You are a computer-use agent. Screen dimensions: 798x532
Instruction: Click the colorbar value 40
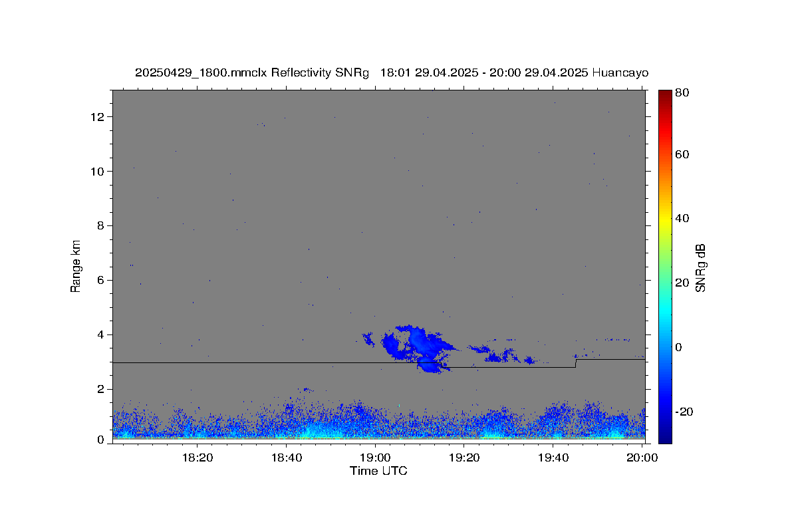(x=682, y=219)
